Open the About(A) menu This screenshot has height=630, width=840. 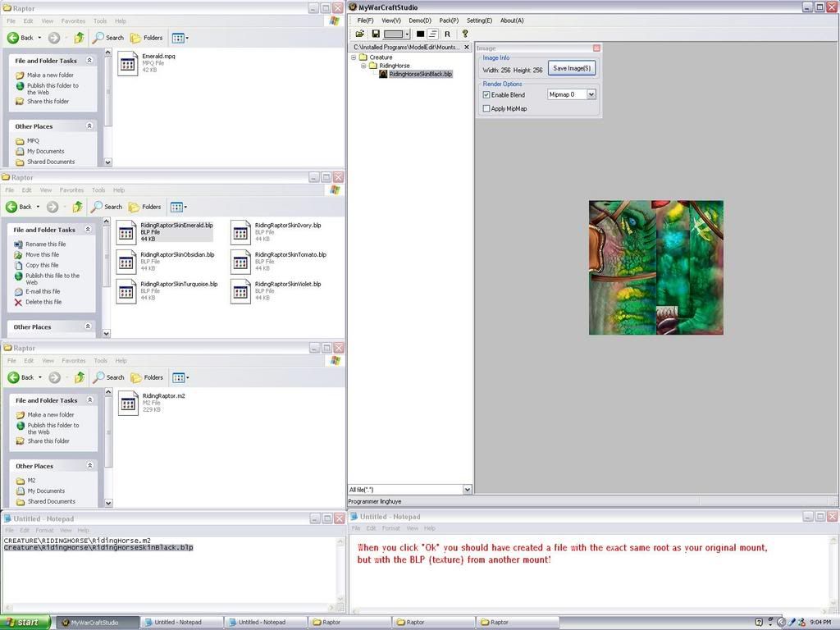click(512, 21)
